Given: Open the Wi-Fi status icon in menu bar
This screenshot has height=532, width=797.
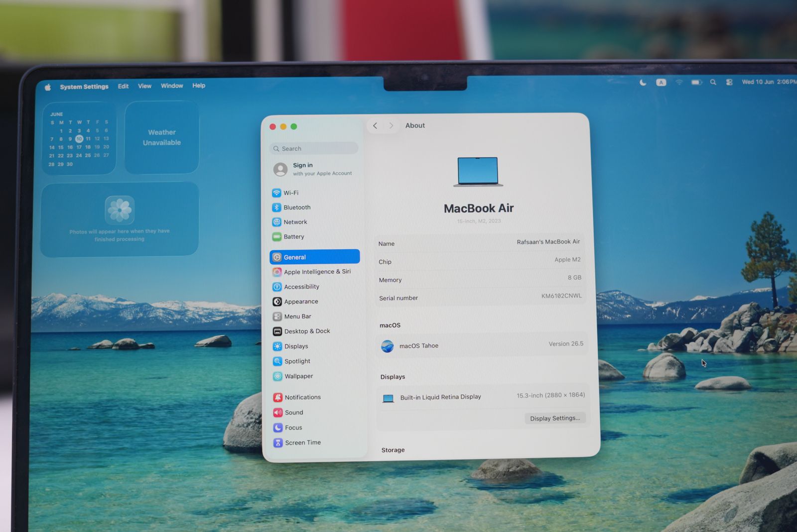Looking at the screenshot, I should (679, 82).
